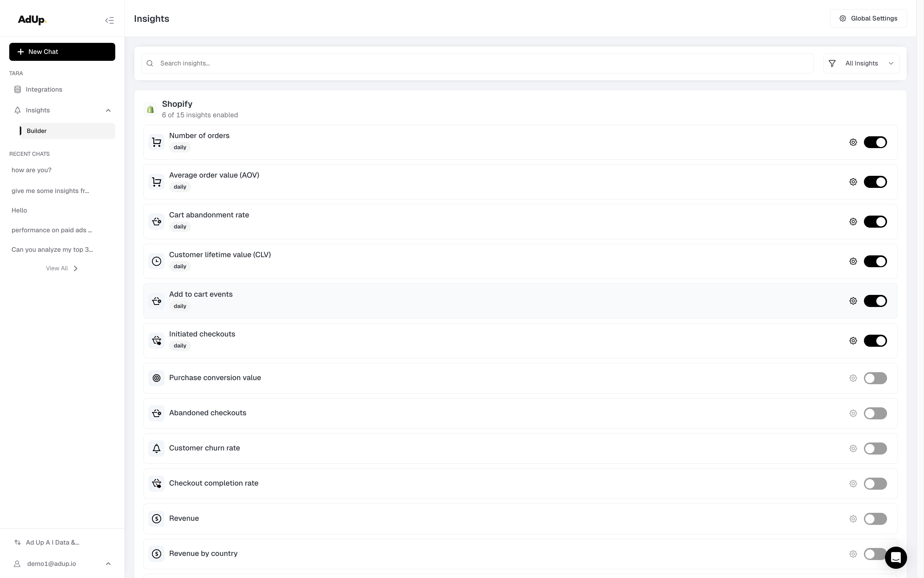Screen dimensions: 924x578
Task: Open the chat support bubble icon
Action: pos(896,557)
